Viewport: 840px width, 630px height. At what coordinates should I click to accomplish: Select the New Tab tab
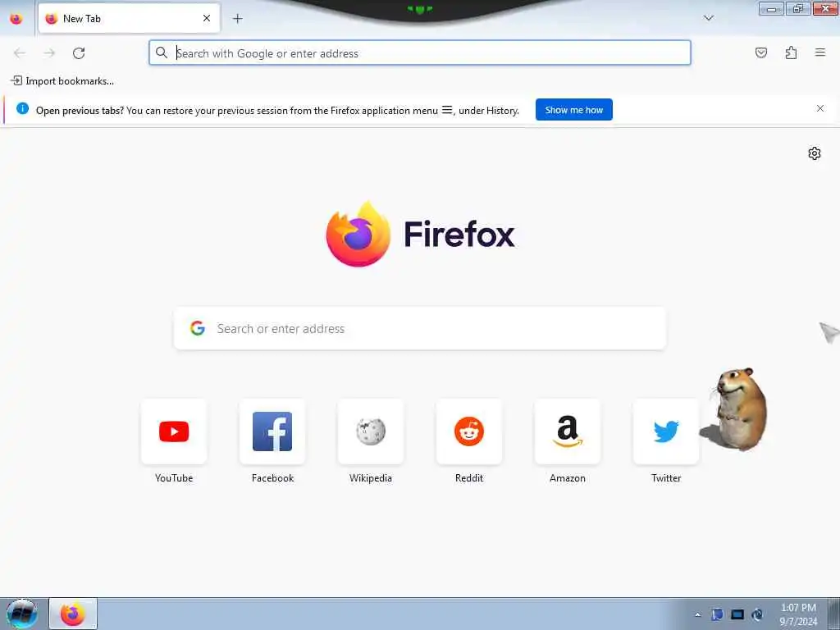click(x=129, y=18)
